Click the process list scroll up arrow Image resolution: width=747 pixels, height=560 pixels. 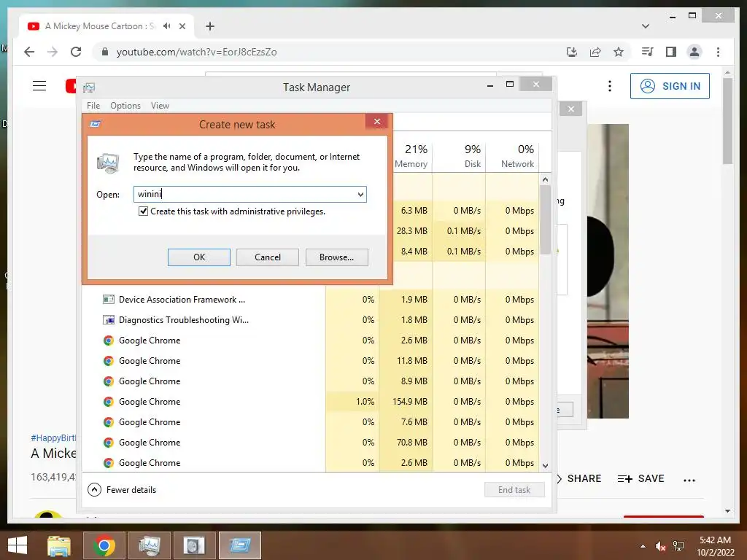coord(545,179)
